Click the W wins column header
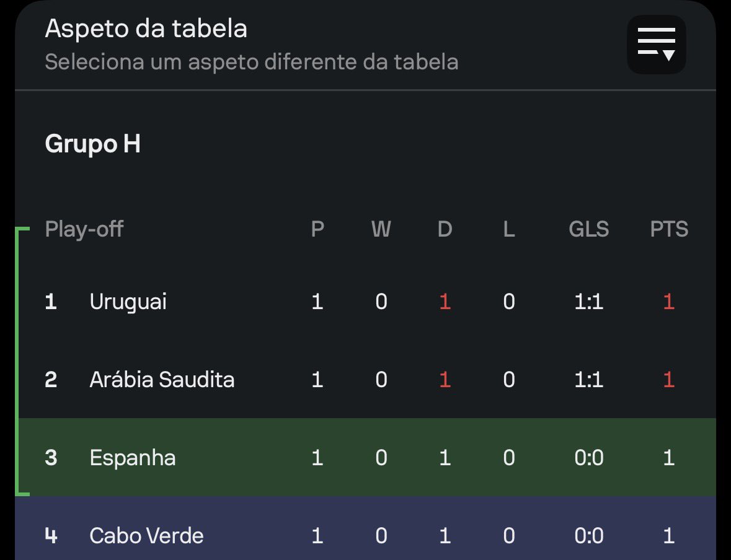 pyautogui.click(x=381, y=229)
